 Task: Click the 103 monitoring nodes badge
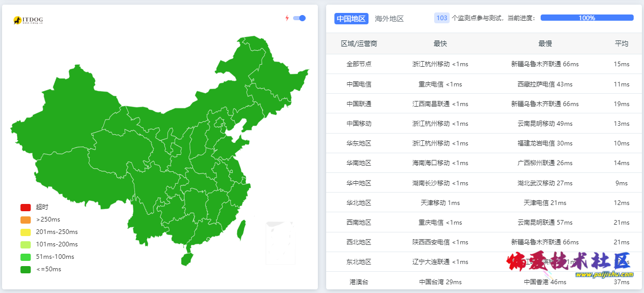pos(442,18)
